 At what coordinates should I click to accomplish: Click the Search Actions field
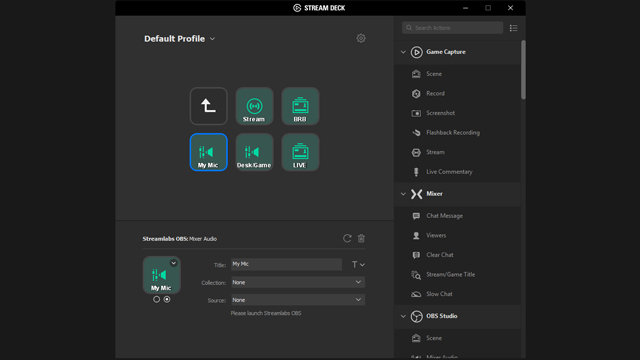453,28
